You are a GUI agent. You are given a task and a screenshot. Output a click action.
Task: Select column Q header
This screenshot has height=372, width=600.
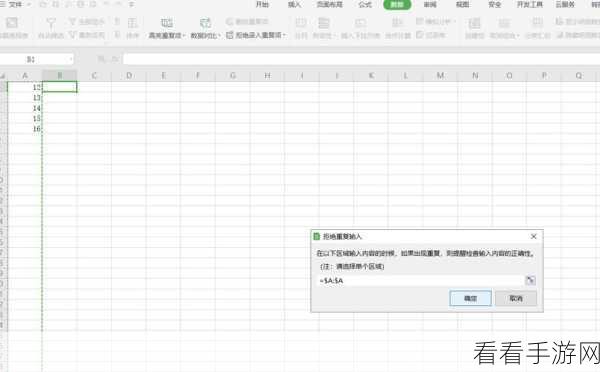click(x=579, y=75)
